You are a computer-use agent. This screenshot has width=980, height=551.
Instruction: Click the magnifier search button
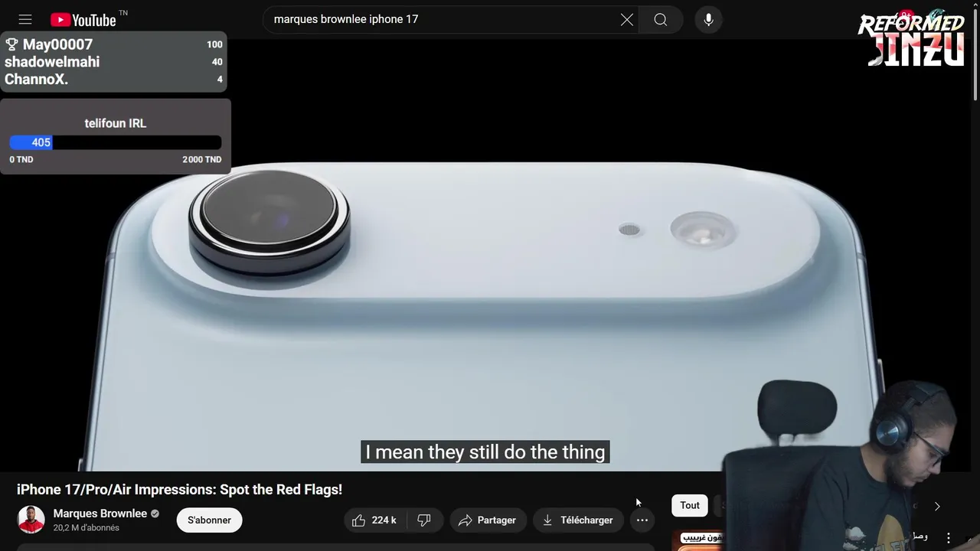[661, 20]
